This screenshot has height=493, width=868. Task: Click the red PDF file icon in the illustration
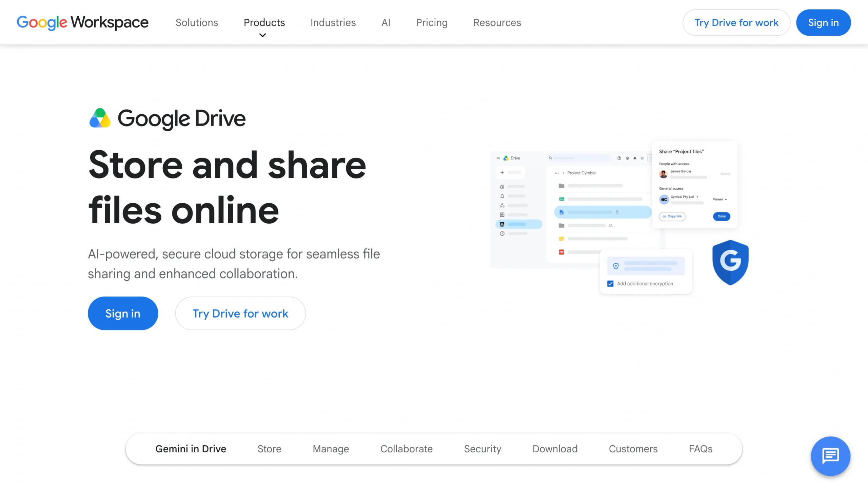(x=561, y=252)
